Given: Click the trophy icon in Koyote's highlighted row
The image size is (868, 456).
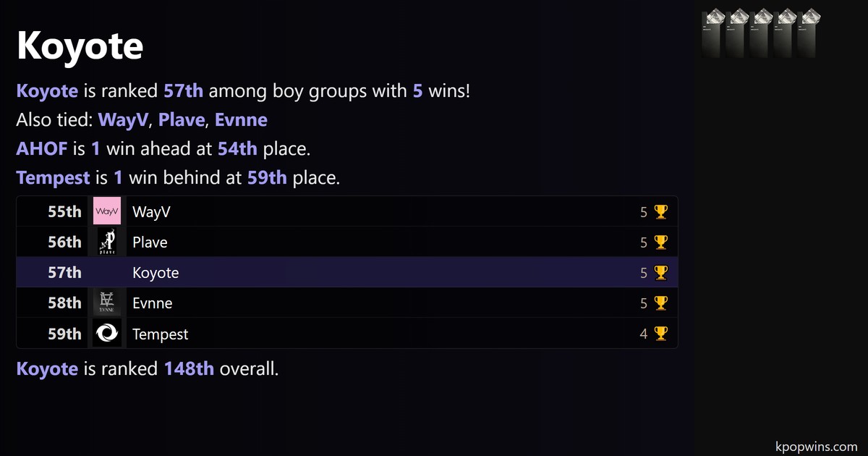Looking at the screenshot, I should pos(660,273).
